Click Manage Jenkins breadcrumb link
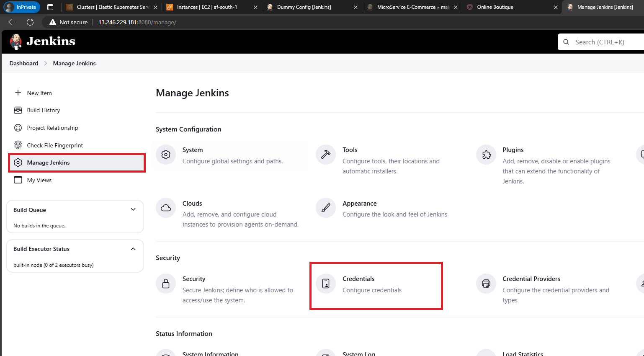Screen dimensions: 644x356 (74, 63)
